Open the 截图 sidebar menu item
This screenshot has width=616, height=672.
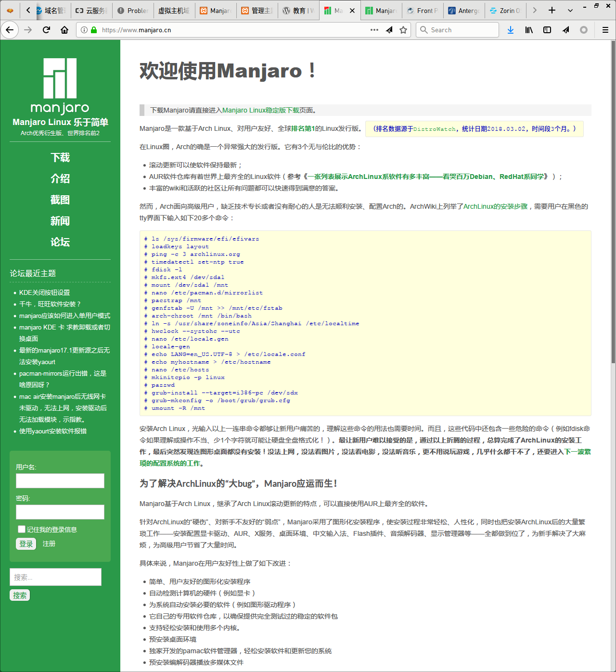point(60,200)
